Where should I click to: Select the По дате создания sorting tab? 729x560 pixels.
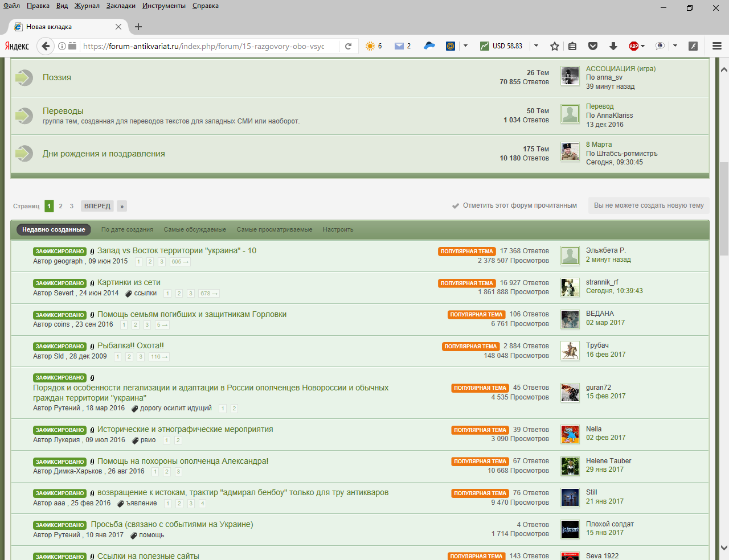(127, 230)
